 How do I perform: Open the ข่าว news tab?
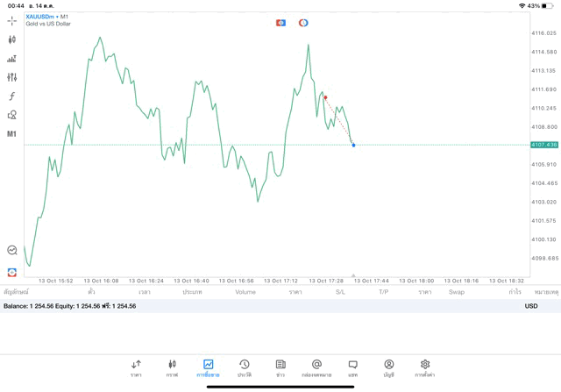[x=280, y=367]
